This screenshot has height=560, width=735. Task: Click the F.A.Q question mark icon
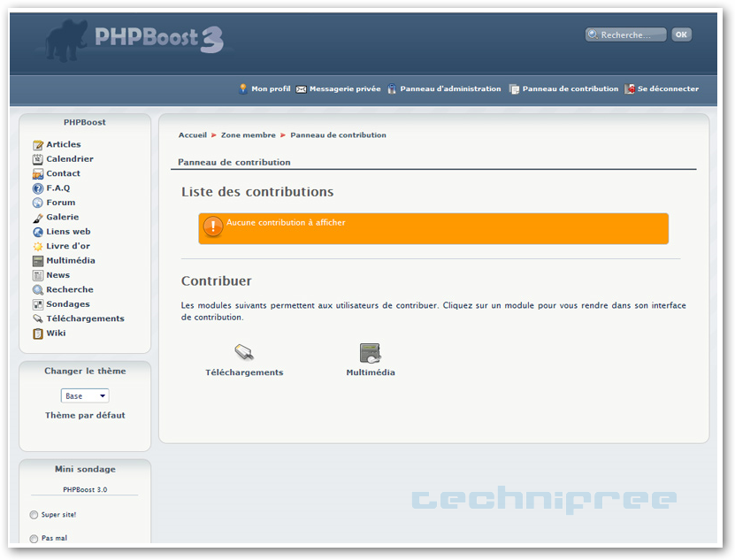pos(38,188)
